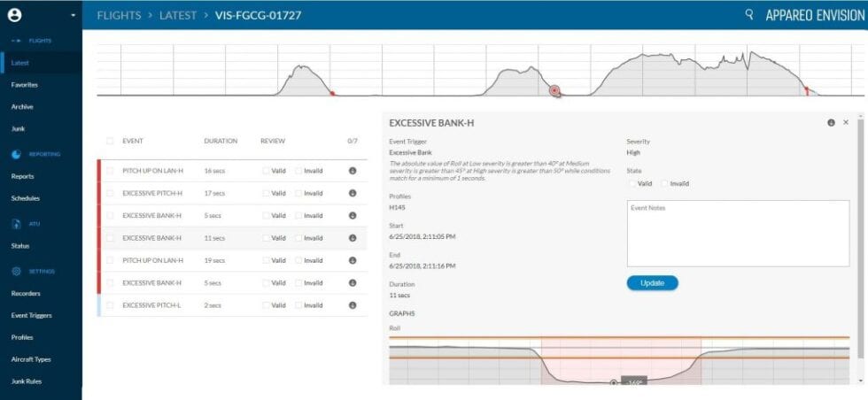Click the Reporting pie chart icon
This screenshot has width=868, height=400.
click(x=16, y=154)
